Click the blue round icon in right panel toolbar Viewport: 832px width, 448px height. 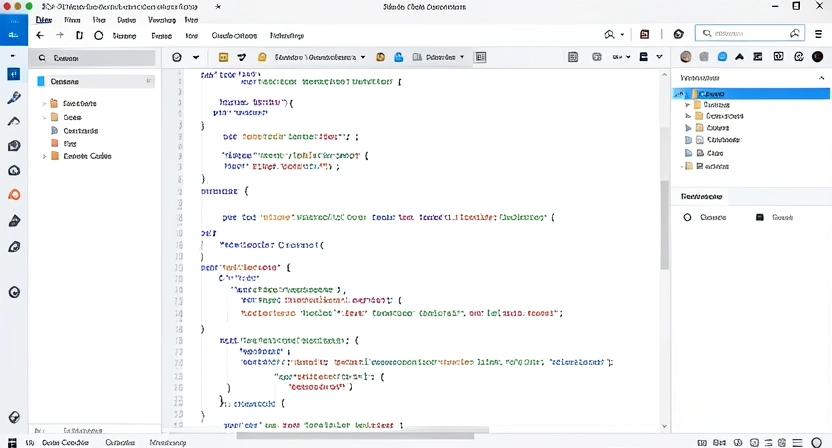click(722, 57)
